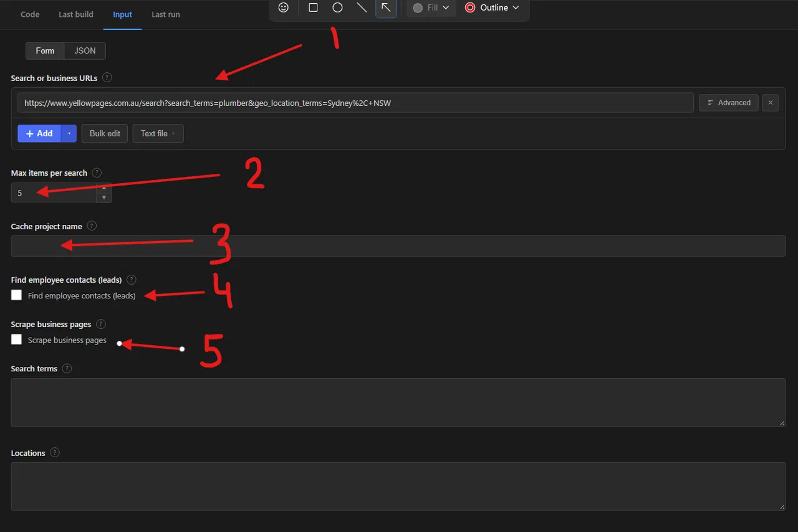Click the Cache project name field

[x=398, y=246]
